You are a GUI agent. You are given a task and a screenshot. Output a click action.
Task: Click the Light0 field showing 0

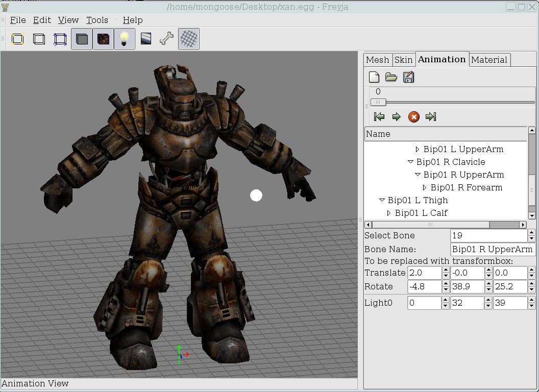click(x=425, y=303)
